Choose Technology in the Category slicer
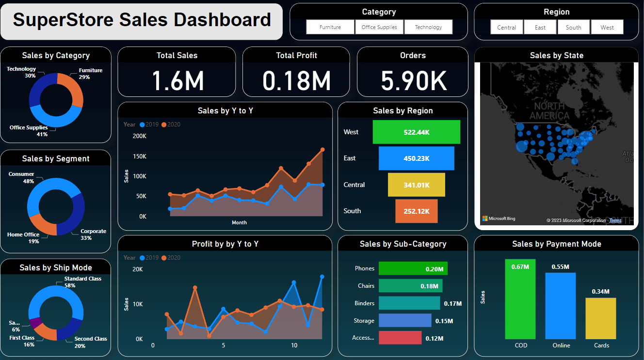The width and height of the screenshot is (644, 360). click(428, 27)
